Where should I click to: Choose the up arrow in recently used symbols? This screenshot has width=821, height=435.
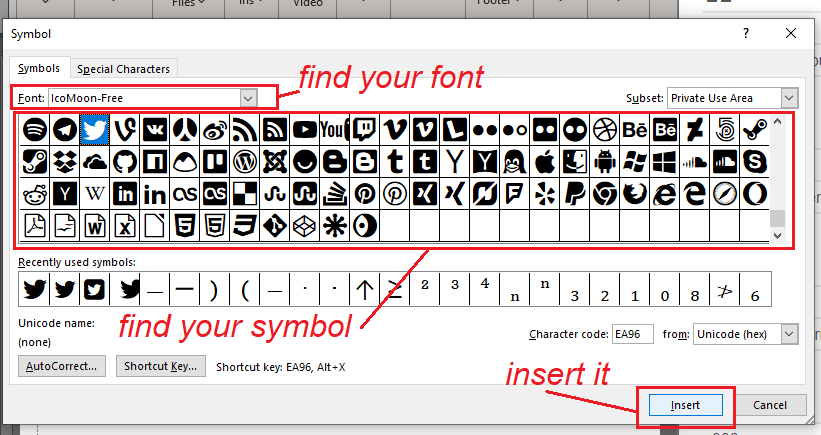coord(364,289)
